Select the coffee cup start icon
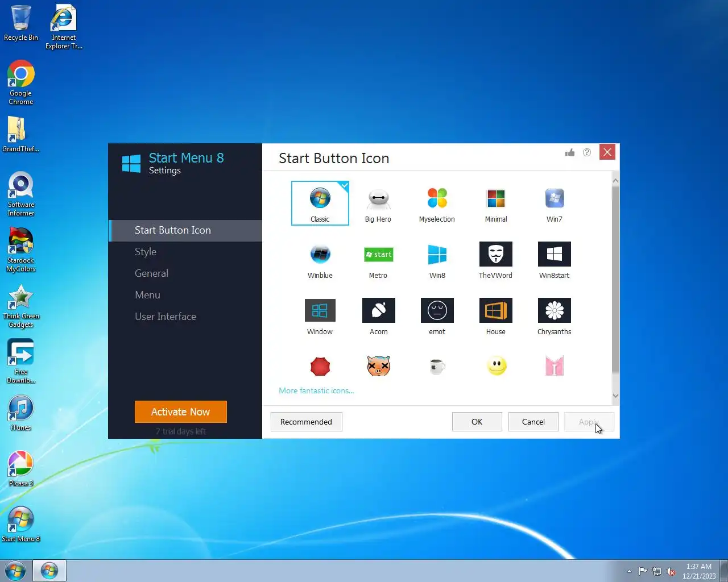This screenshot has width=728, height=582. (437, 367)
